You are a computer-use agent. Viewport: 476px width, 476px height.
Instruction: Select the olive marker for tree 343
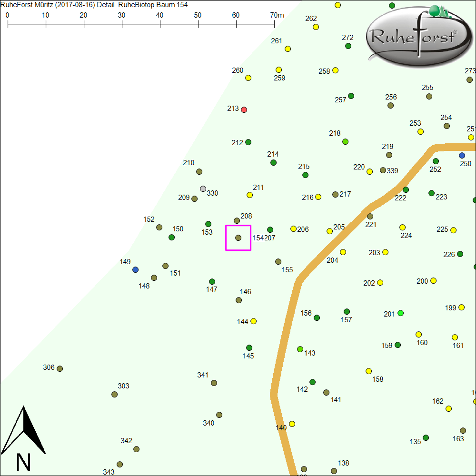point(120,464)
